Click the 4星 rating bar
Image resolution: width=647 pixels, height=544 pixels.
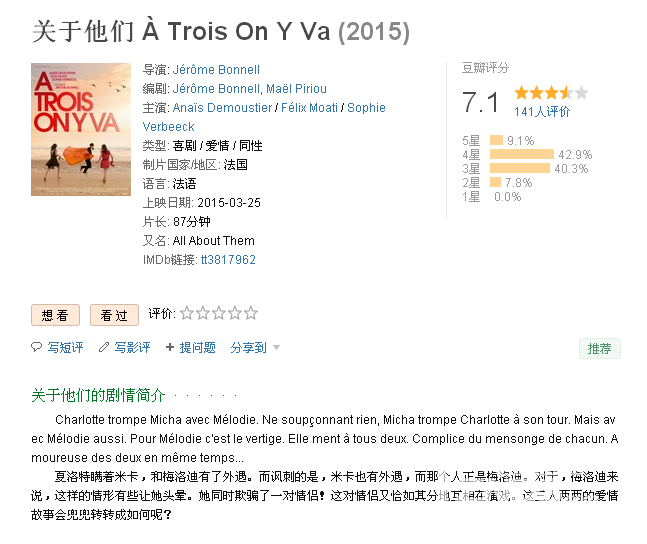[522, 154]
